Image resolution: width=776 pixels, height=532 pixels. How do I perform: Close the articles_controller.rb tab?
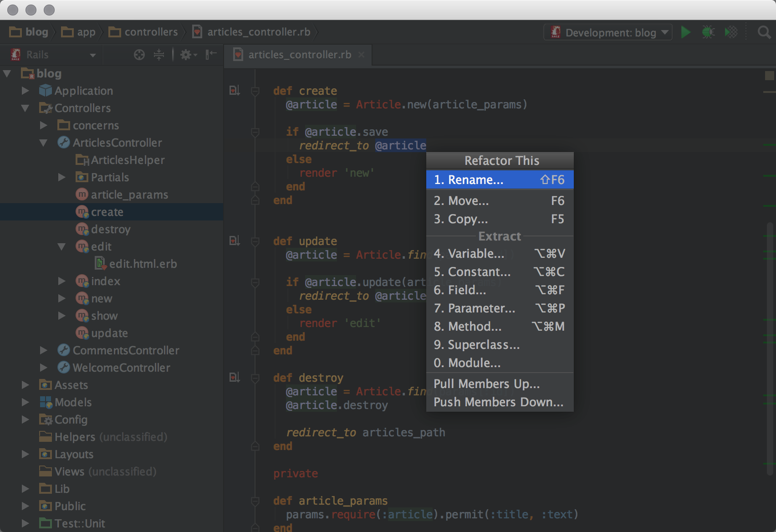362,55
